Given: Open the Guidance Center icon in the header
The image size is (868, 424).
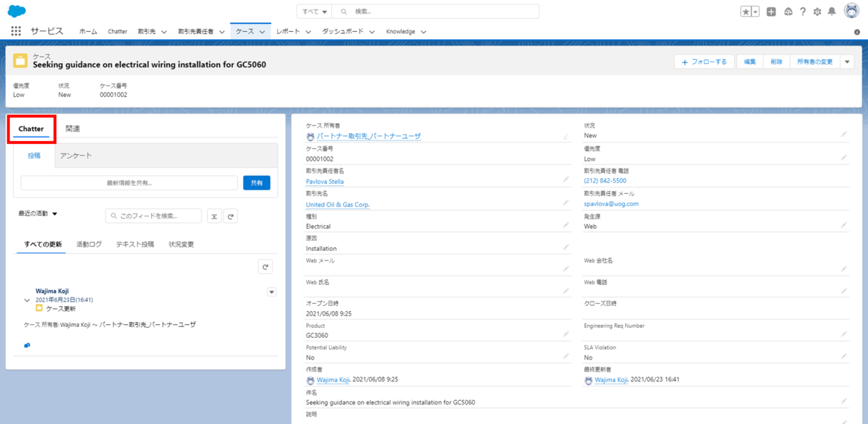Looking at the screenshot, I should pos(788,12).
